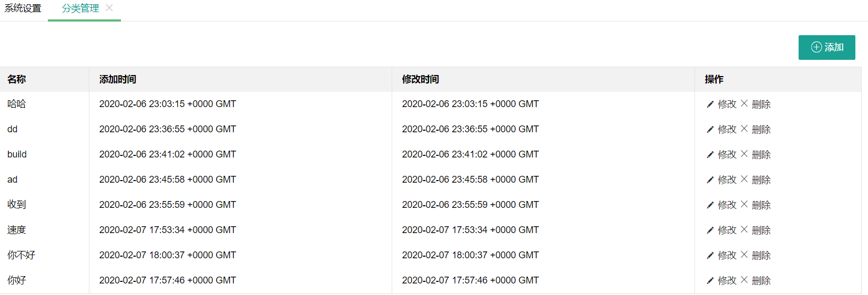Click 修改 link for the dd category
Image resolution: width=868 pixels, height=295 pixels.
727,129
